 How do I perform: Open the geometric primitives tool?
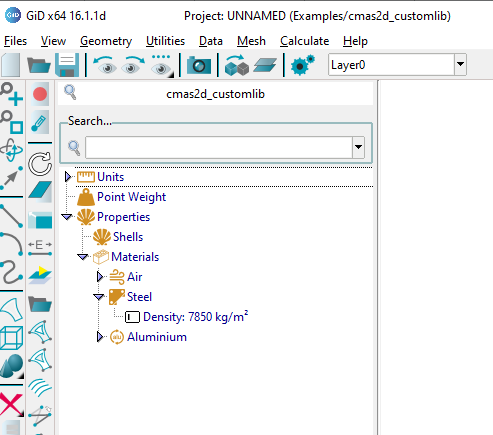coord(11,366)
